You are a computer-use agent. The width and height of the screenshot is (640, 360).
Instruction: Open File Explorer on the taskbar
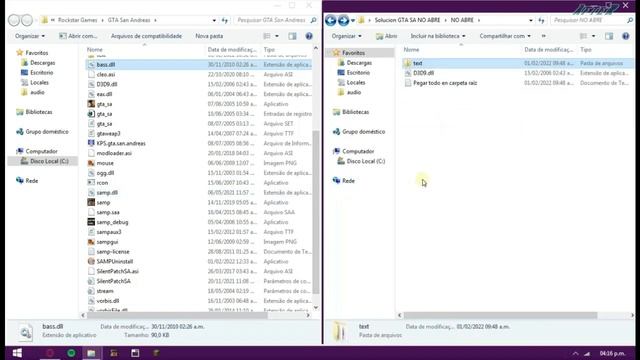click(91, 353)
